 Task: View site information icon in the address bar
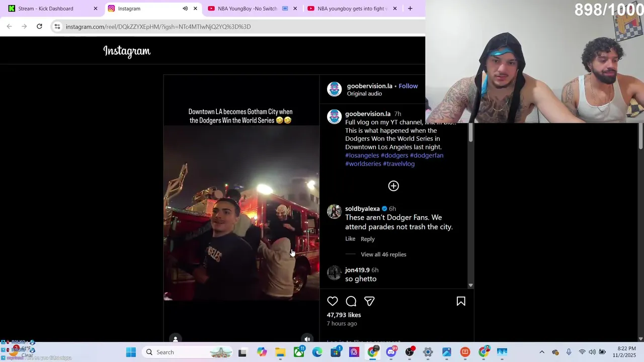(x=57, y=27)
